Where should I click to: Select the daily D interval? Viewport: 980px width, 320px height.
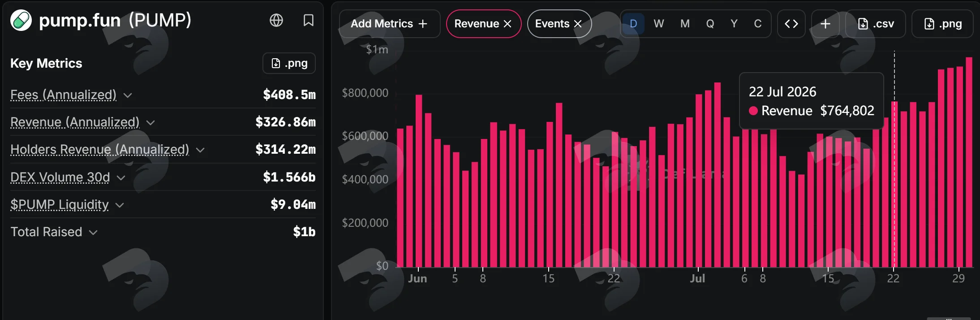click(x=633, y=24)
